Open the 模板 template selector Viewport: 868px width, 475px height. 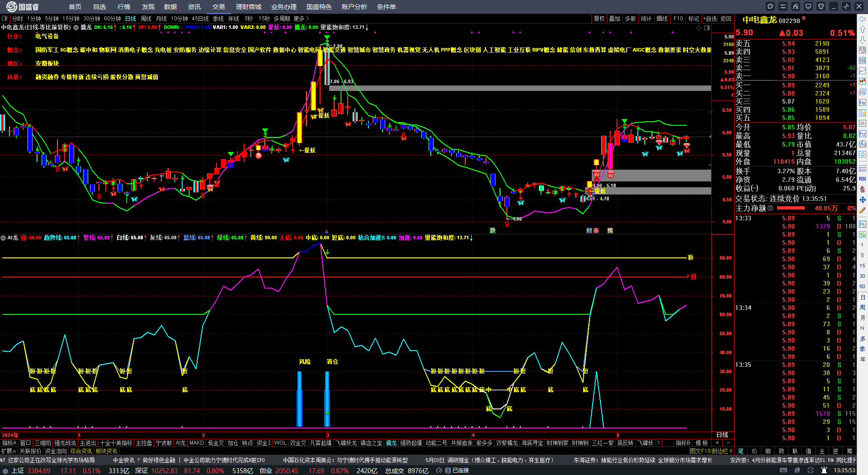click(702, 443)
